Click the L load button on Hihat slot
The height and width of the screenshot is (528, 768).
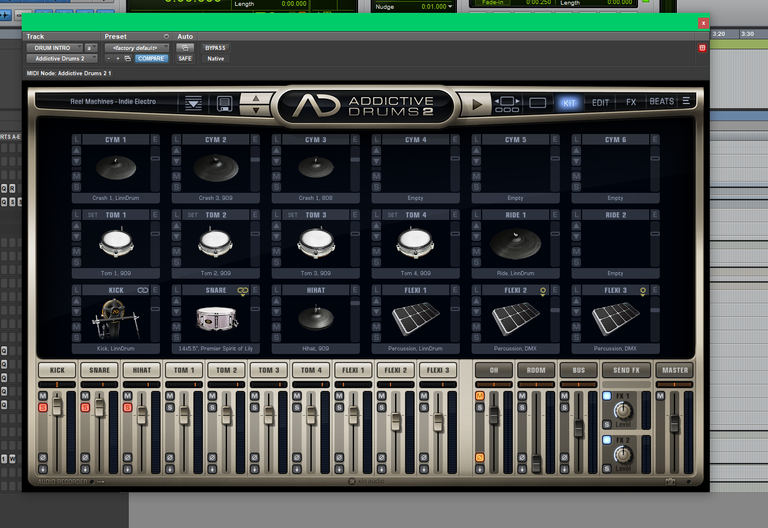click(x=276, y=290)
